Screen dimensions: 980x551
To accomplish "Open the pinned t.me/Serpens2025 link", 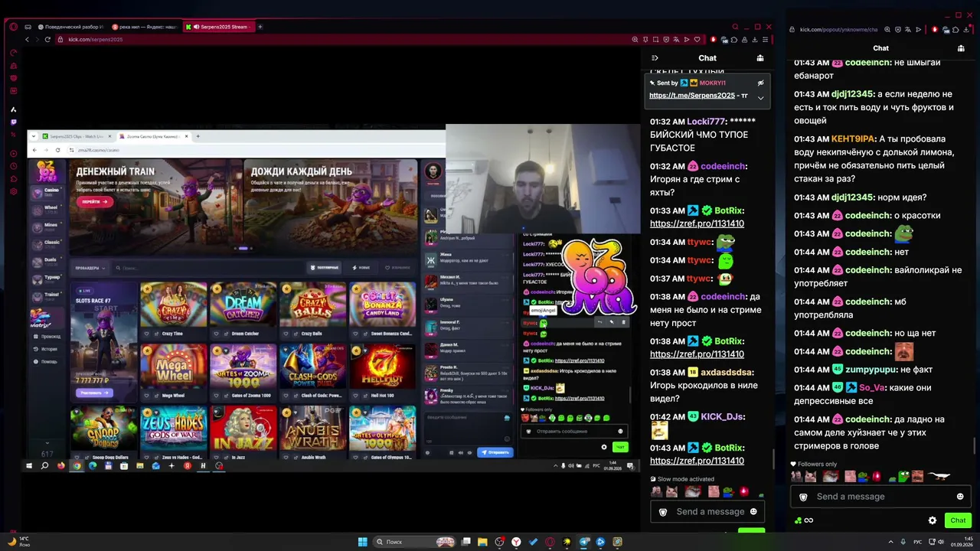I will [x=692, y=96].
